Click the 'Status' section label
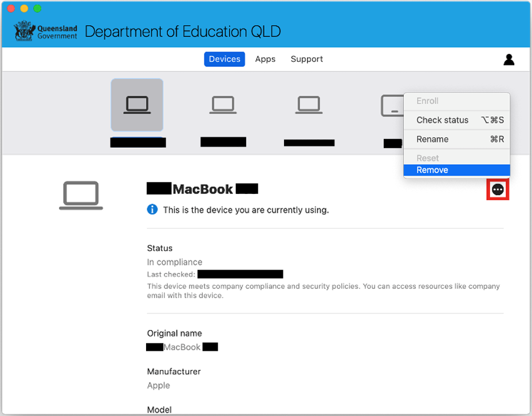532x416 pixels. 160,248
